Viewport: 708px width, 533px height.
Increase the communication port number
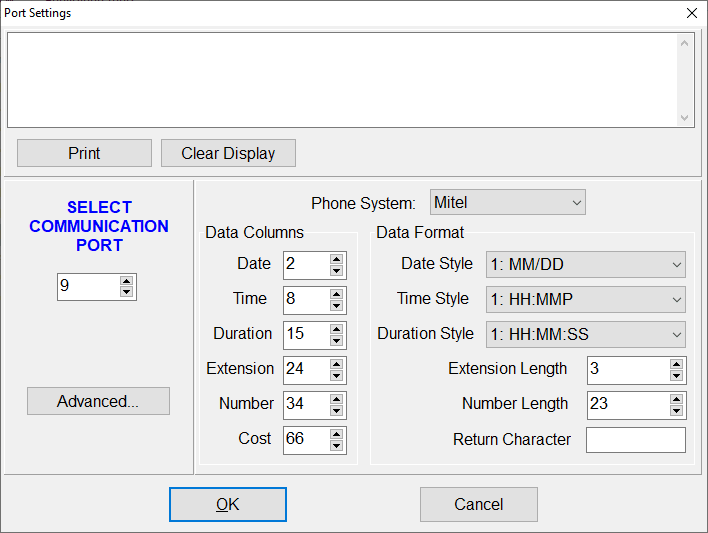click(126, 282)
